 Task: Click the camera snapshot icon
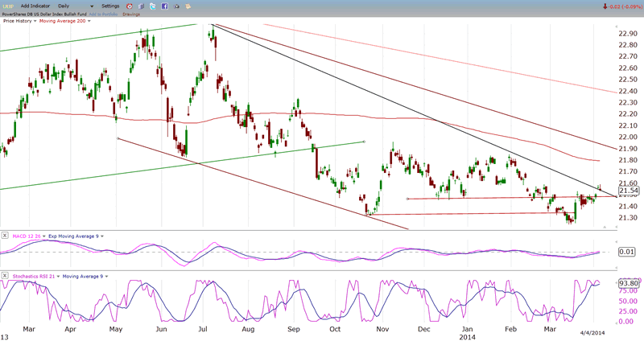pos(176,6)
